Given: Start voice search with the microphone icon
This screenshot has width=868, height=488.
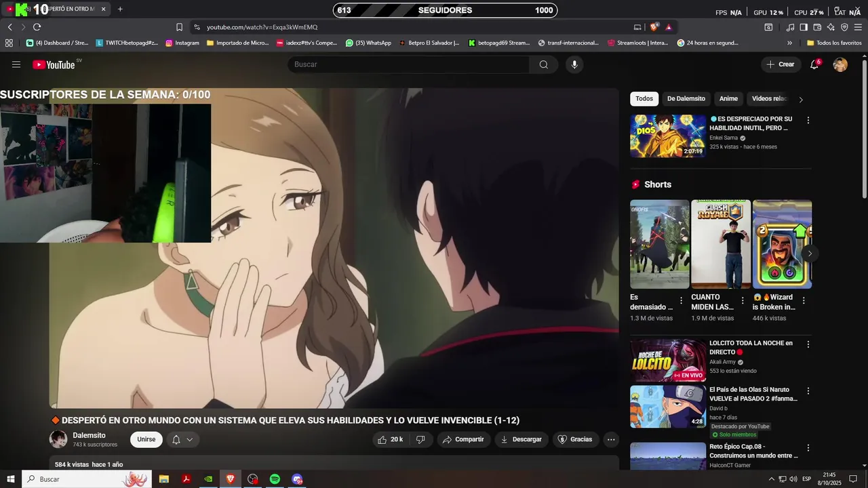Looking at the screenshot, I should click(574, 64).
